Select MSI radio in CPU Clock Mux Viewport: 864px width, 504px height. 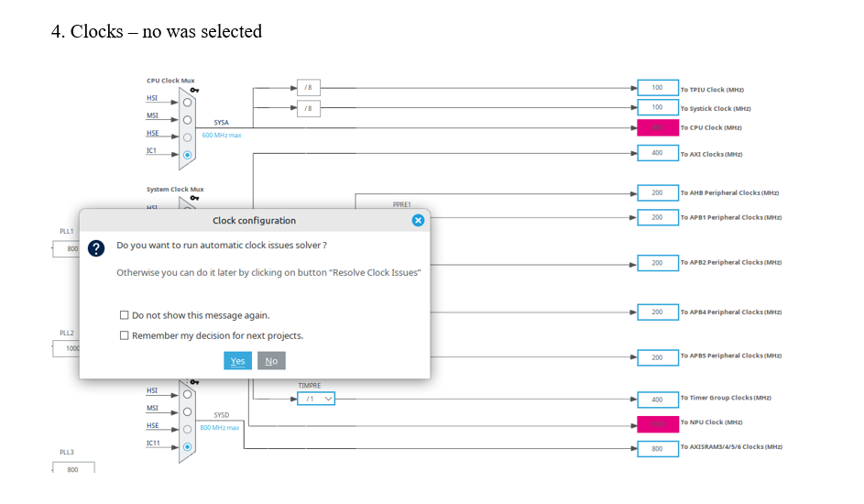coord(188,119)
